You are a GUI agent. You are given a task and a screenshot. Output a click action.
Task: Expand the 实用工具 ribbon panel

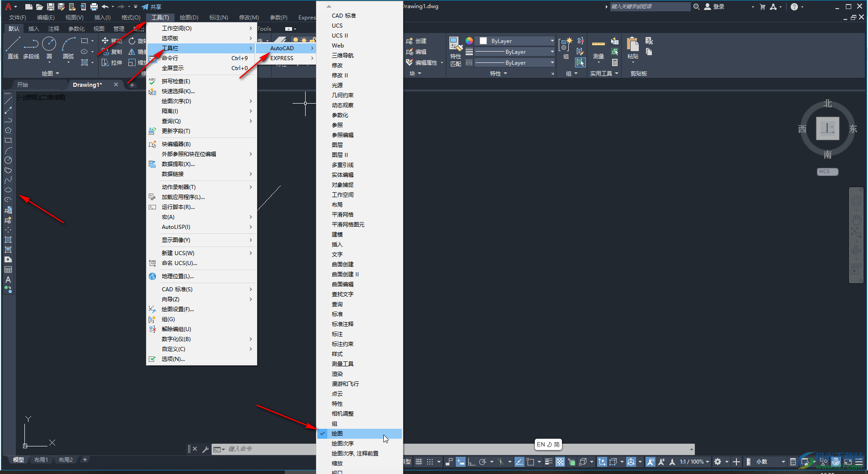(x=604, y=73)
